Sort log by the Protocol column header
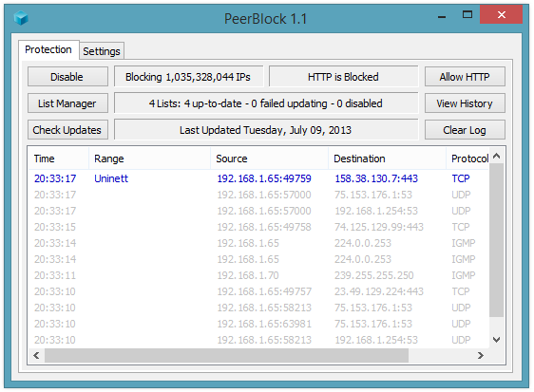This screenshot has width=534, height=392. (x=467, y=159)
